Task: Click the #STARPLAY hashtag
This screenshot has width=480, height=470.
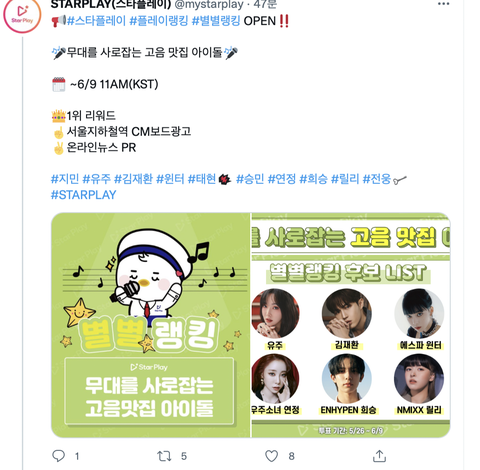Action: (x=83, y=195)
